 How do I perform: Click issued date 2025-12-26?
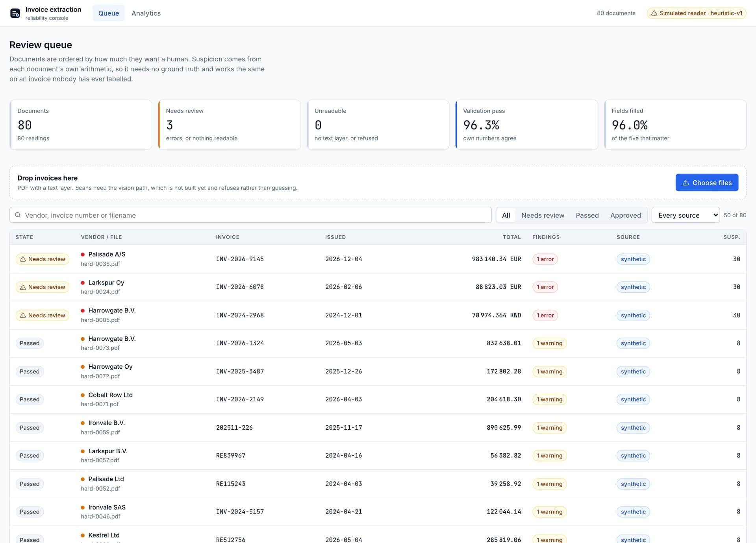343,371
